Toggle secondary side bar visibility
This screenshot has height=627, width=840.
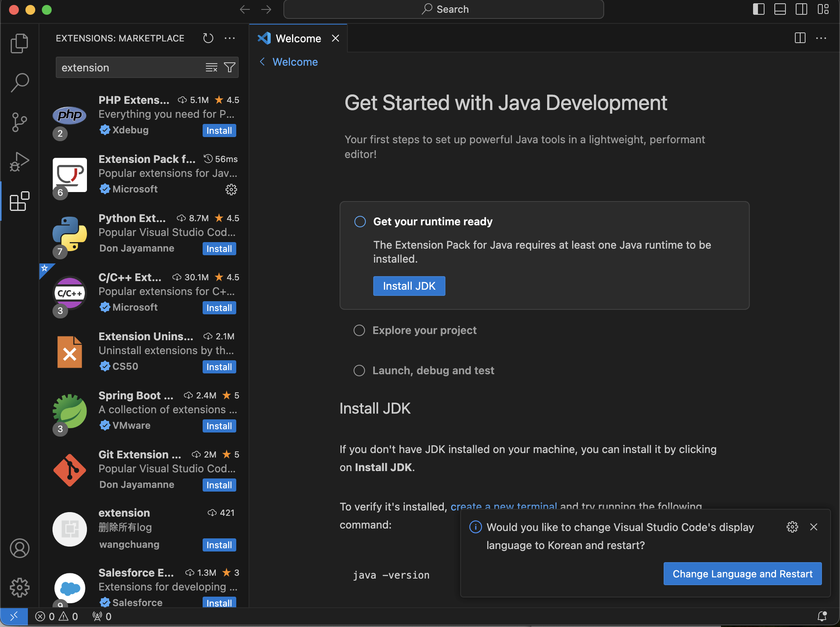click(x=801, y=9)
